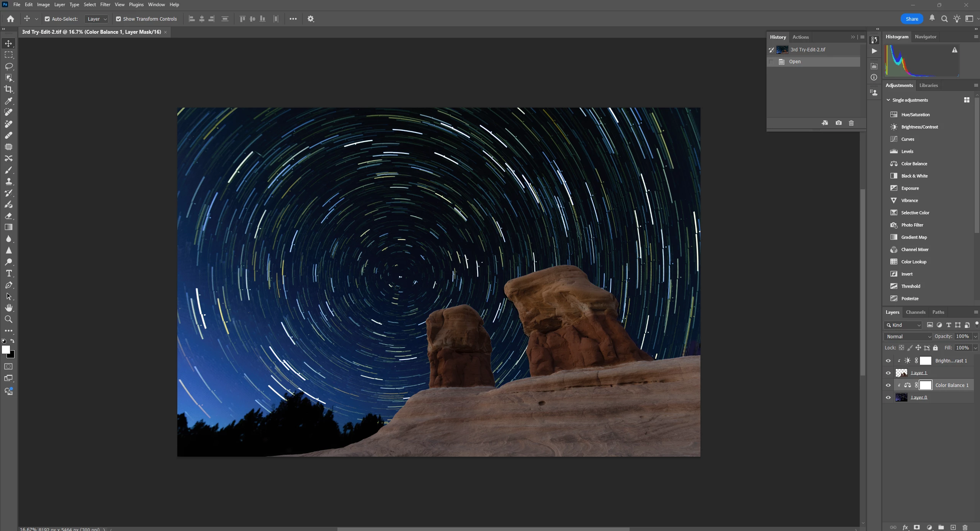Select the Hand tool
Image resolution: width=980 pixels, height=531 pixels.
click(8, 308)
